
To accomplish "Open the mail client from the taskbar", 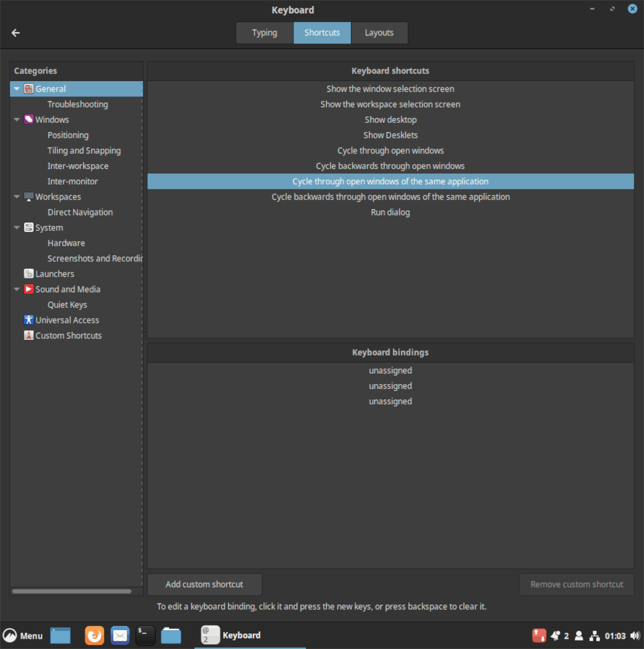I will pyautogui.click(x=120, y=635).
